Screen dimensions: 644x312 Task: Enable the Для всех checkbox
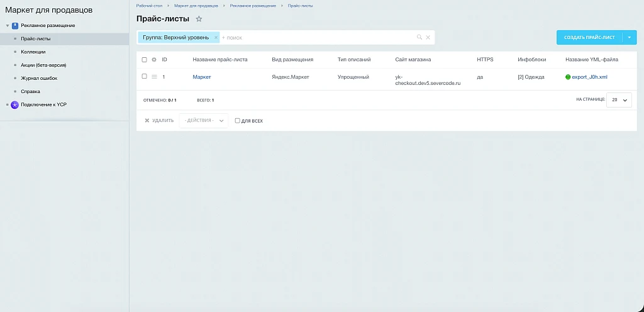point(237,121)
